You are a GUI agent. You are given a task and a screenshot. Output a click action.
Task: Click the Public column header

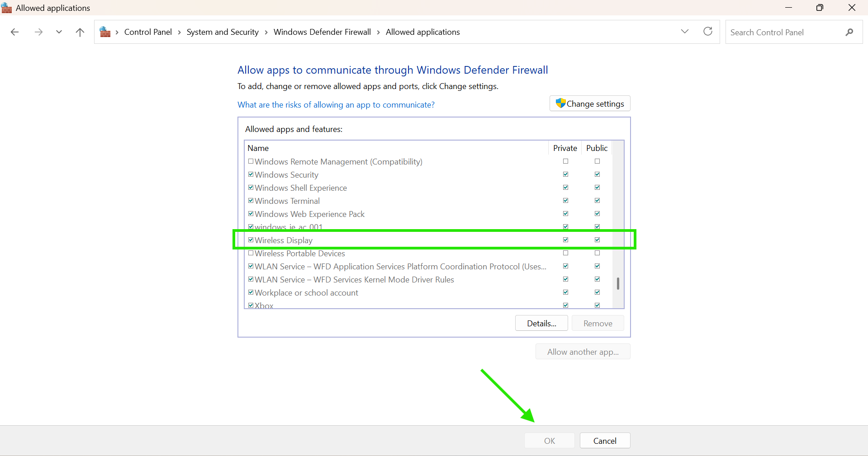pos(597,148)
